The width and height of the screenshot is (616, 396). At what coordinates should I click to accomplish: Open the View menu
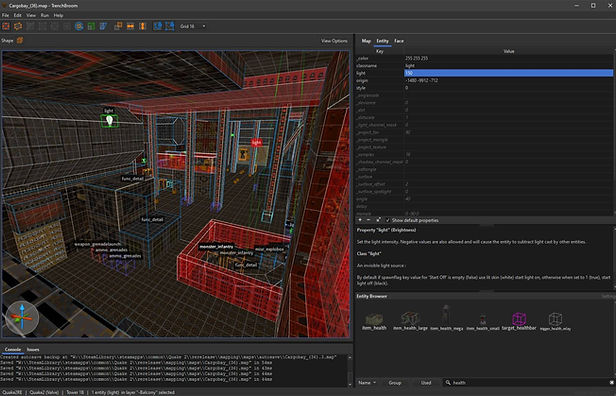pos(31,15)
